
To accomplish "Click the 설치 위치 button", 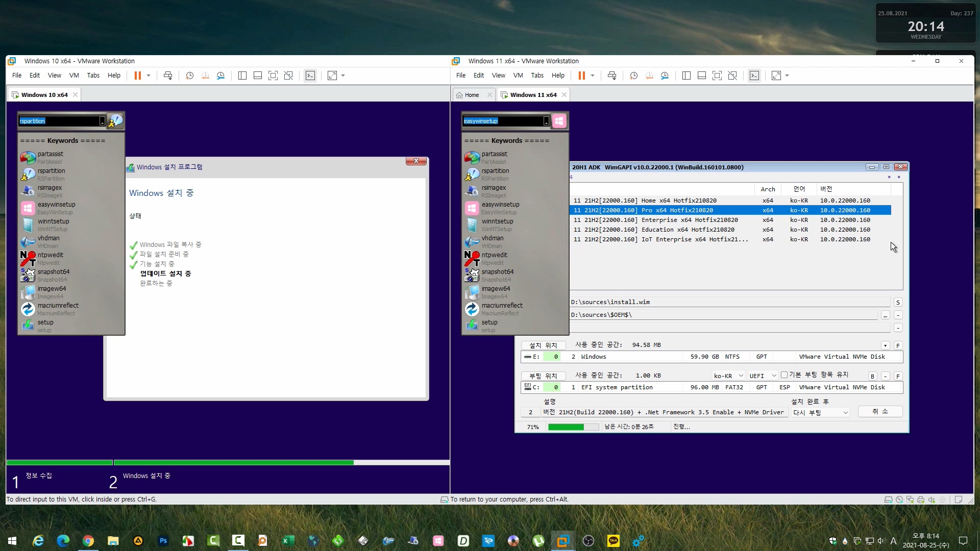I will (x=543, y=345).
